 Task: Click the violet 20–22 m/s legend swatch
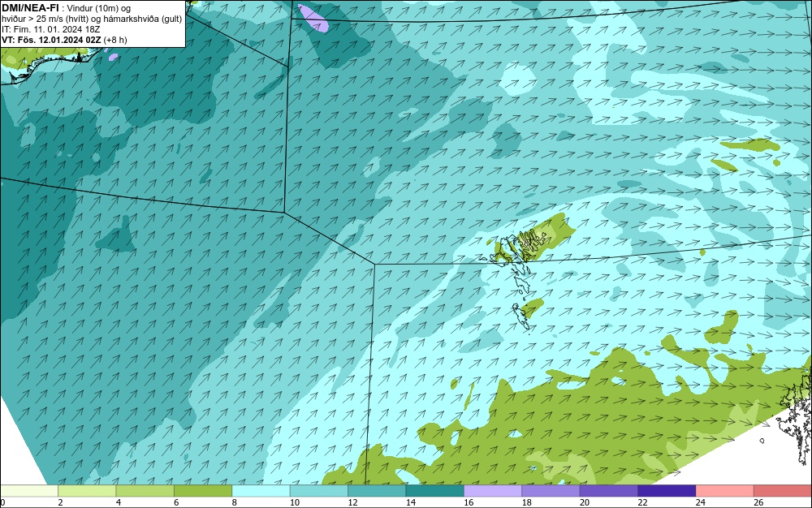[x=609, y=491]
